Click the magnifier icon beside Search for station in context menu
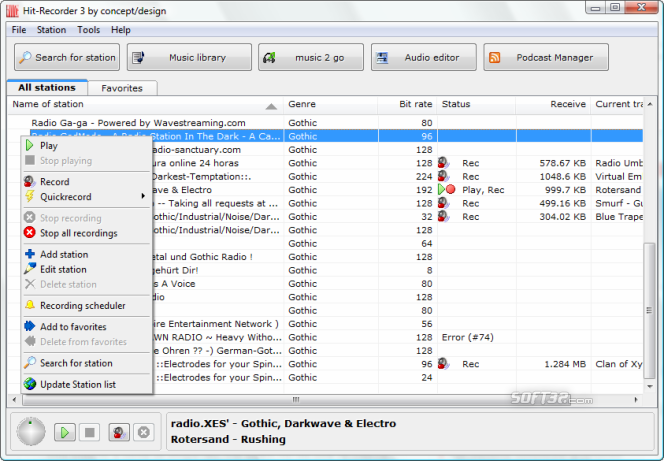 [x=30, y=362]
